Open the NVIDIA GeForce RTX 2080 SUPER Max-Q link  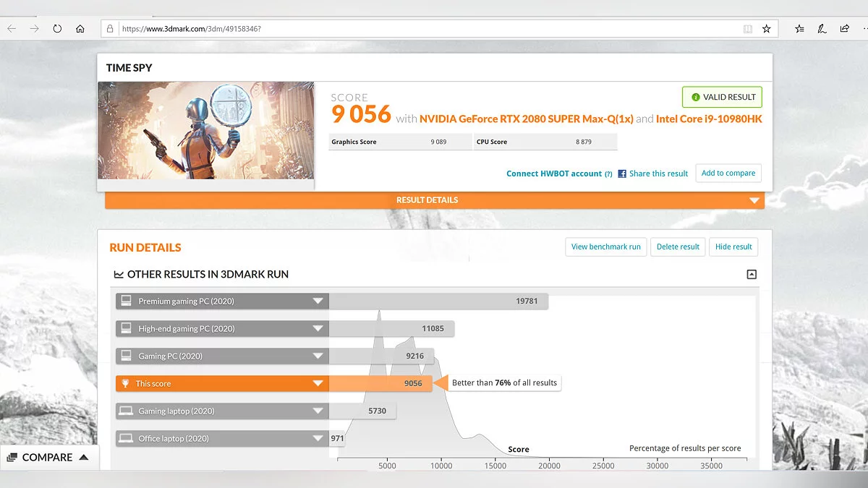(526, 119)
